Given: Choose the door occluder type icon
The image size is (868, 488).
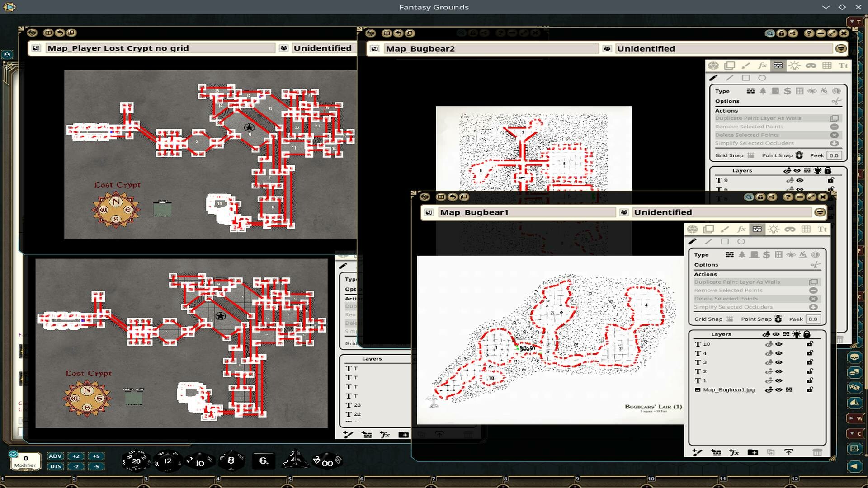Looking at the screenshot, I should click(x=754, y=255).
